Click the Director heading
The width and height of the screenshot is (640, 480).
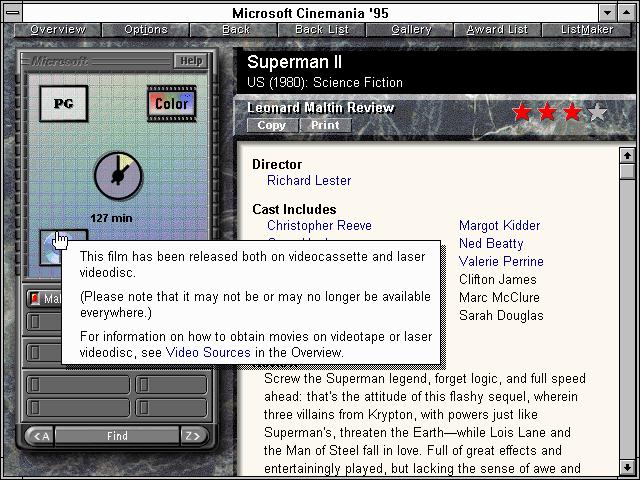277,164
